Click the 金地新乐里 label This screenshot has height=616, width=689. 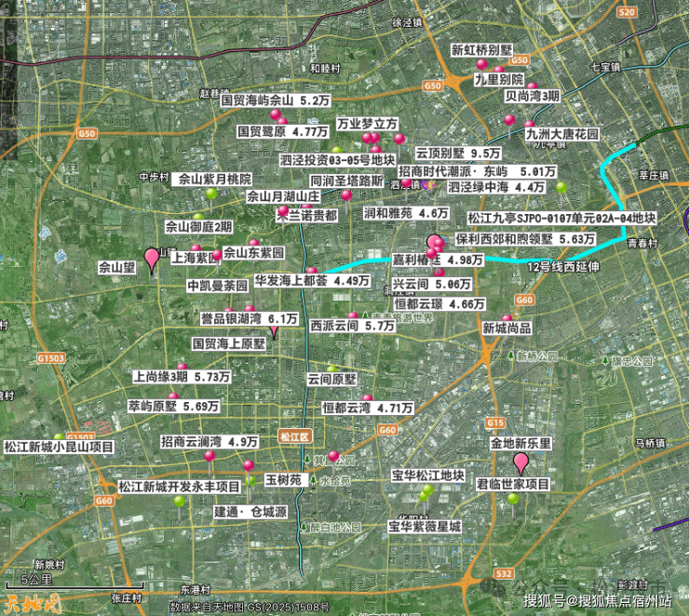pyautogui.click(x=520, y=444)
